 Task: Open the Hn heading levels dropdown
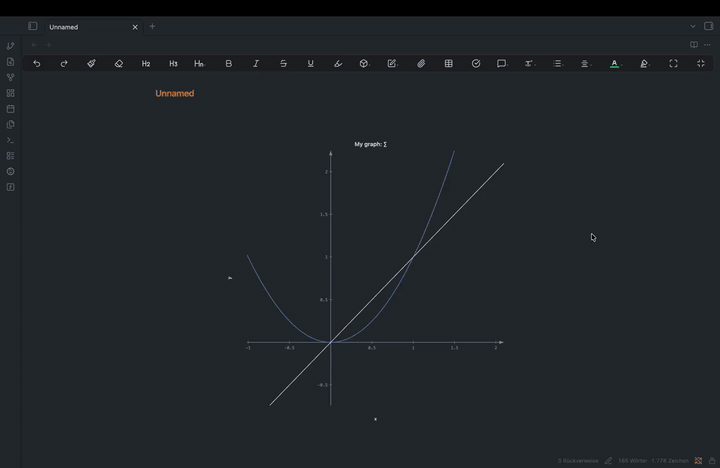coord(199,64)
